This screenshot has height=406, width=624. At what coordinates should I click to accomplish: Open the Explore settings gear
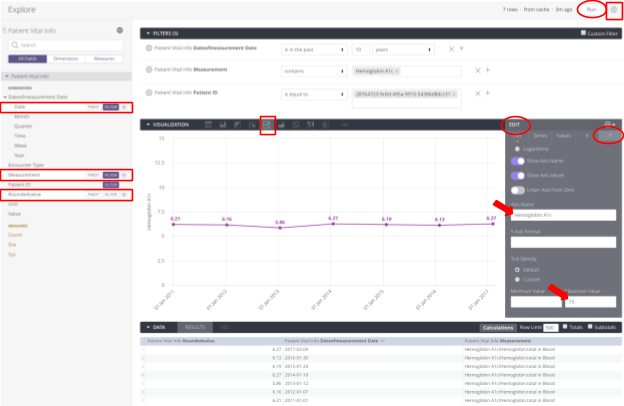point(613,8)
